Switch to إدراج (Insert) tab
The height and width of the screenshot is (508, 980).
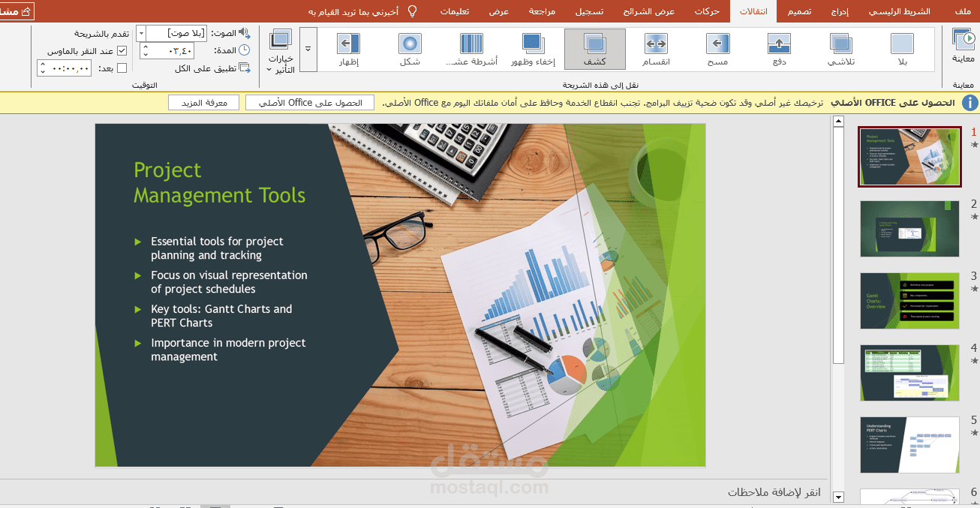[840, 11]
